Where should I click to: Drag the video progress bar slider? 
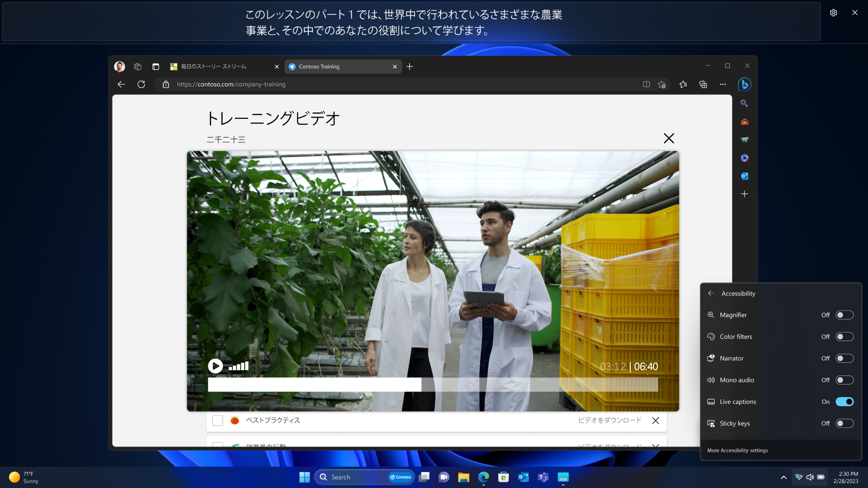pos(421,385)
